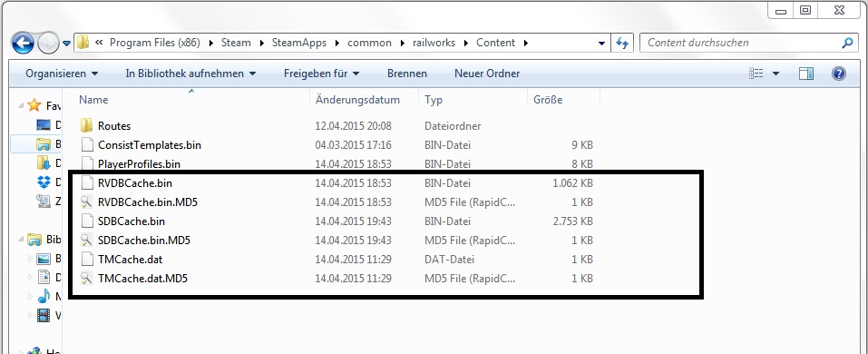Open the Organisieren menu

coord(62,74)
